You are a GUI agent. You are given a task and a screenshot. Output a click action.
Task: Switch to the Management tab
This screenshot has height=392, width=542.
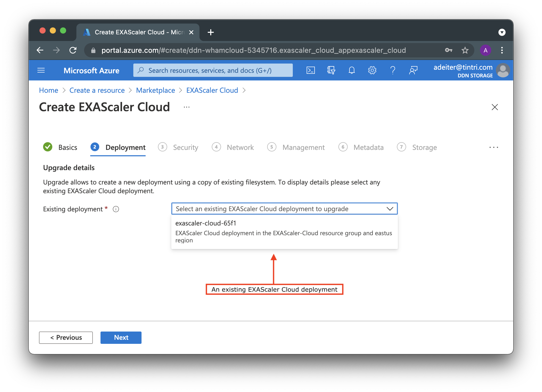coord(296,147)
